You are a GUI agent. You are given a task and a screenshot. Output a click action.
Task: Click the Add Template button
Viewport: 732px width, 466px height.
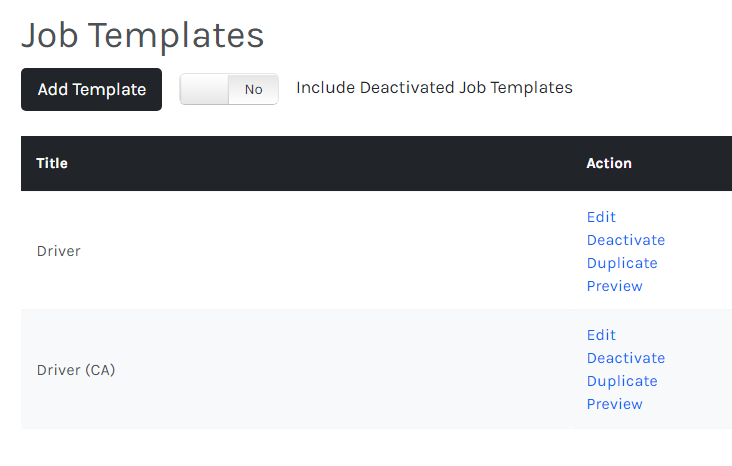(92, 90)
